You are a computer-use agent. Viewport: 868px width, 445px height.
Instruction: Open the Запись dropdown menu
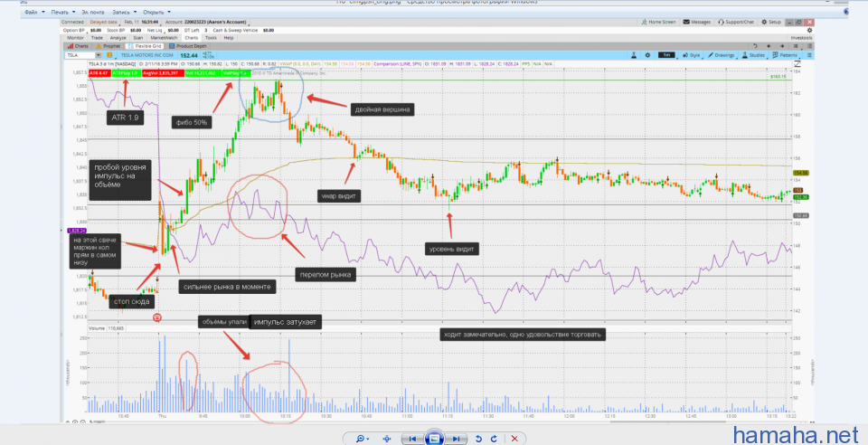[124, 12]
